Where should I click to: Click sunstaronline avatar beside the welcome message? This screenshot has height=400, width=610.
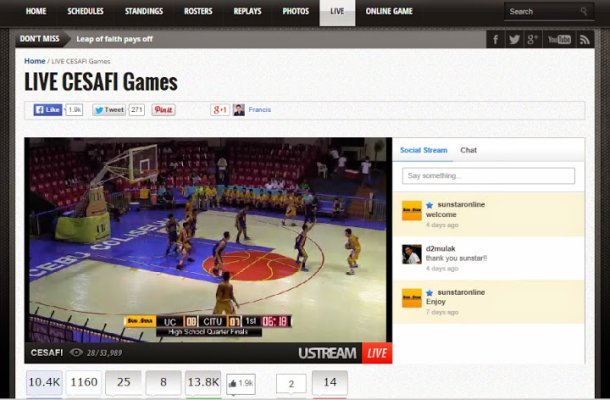[x=412, y=211]
